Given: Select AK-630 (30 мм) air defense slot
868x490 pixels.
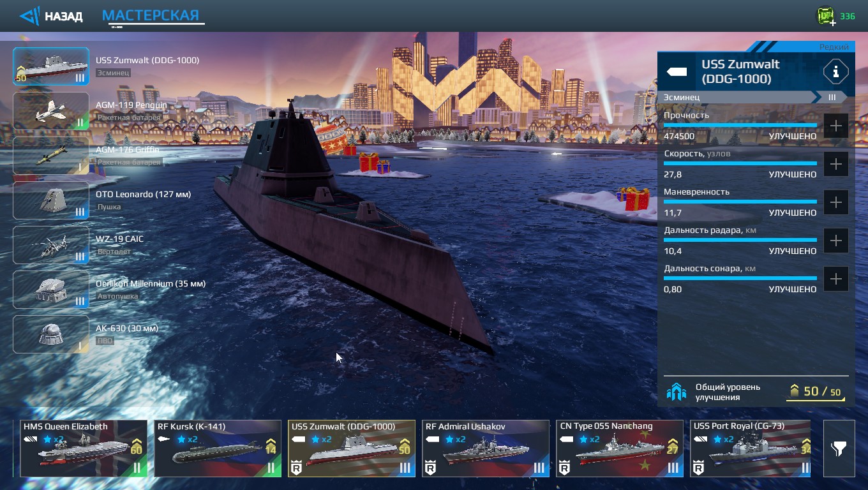Looking at the screenshot, I should coord(51,334).
